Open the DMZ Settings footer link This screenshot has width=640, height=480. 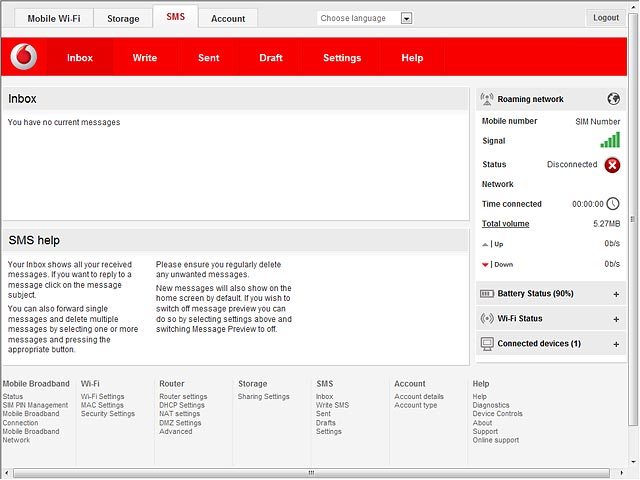pos(180,423)
